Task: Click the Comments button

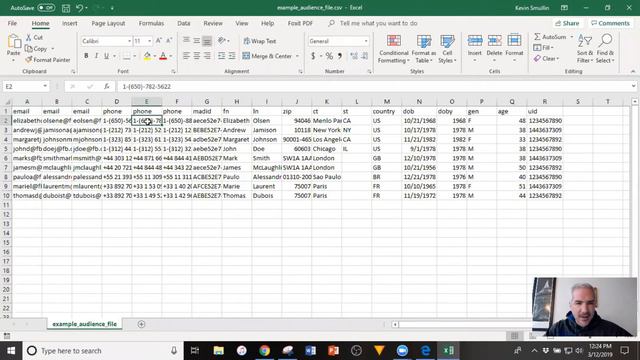Action: (x=610, y=23)
